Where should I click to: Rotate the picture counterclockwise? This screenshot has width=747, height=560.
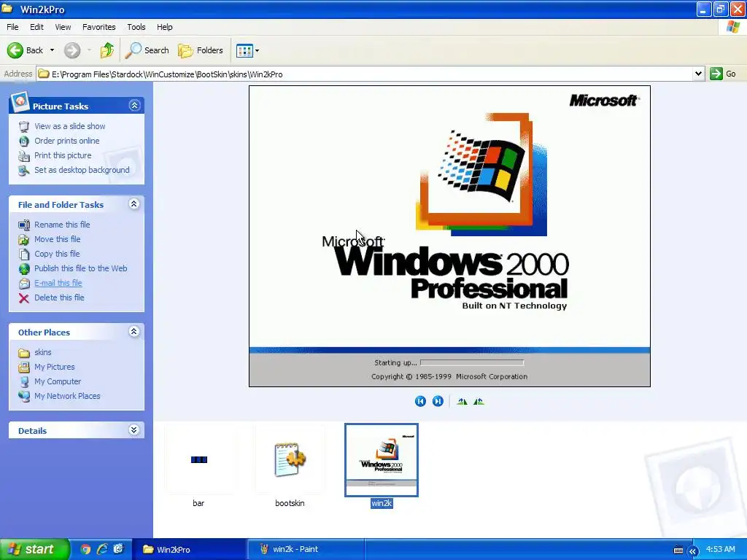click(479, 402)
